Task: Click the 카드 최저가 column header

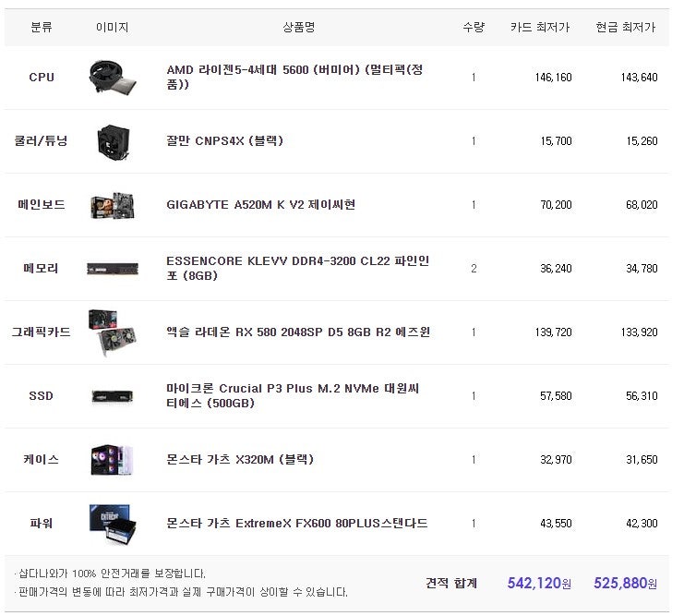Action: pos(540,28)
